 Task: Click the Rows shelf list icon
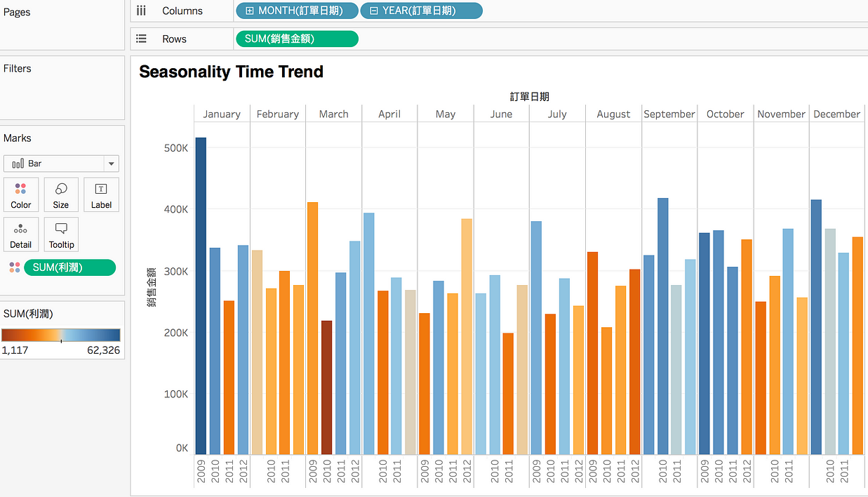pyautogui.click(x=141, y=39)
